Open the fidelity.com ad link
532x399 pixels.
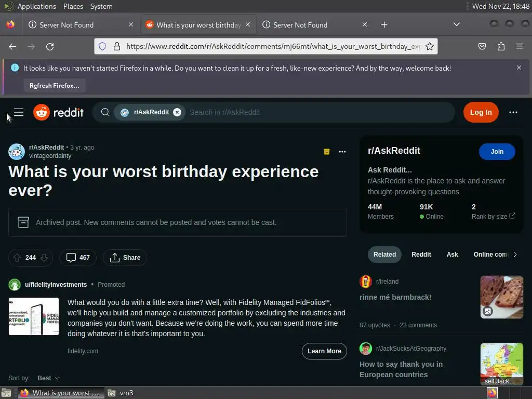(x=83, y=351)
